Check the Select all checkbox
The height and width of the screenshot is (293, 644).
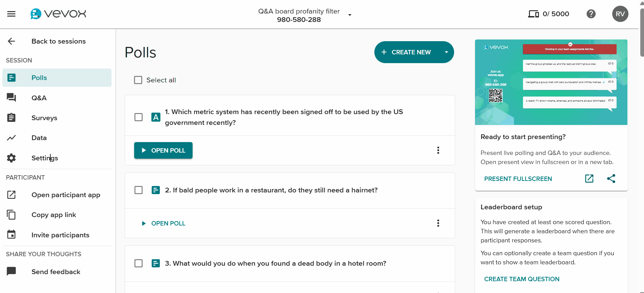tap(138, 80)
